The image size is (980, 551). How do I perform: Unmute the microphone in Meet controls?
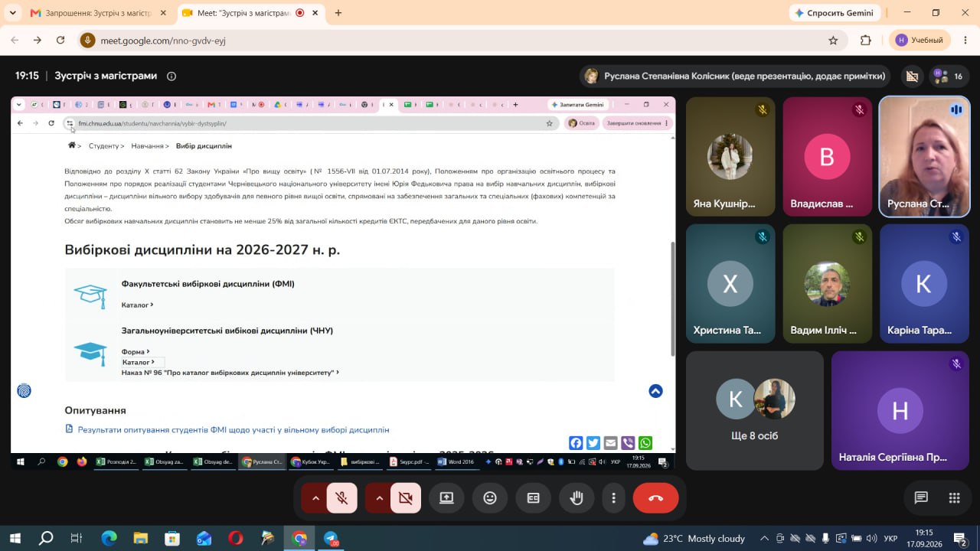tap(342, 498)
